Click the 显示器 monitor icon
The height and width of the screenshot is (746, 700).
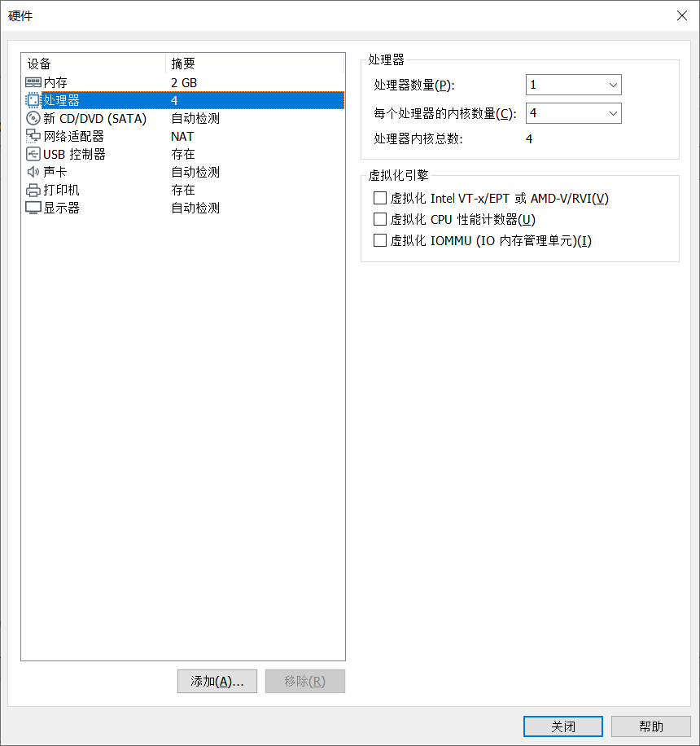[x=33, y=208]
